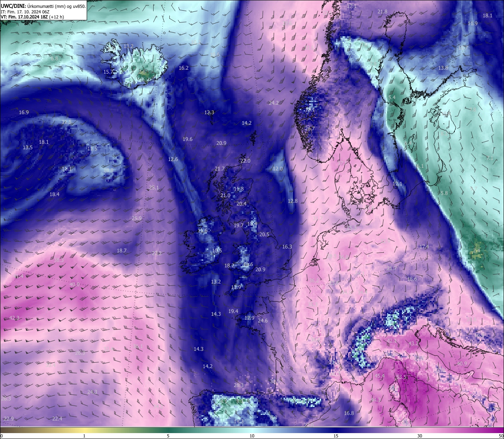Click the colorbar label 5
504x439 pixels.
pos(168,436)
